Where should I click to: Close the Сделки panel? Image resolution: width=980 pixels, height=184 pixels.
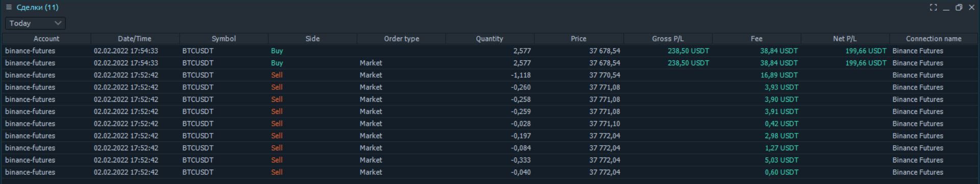[971, 7]
